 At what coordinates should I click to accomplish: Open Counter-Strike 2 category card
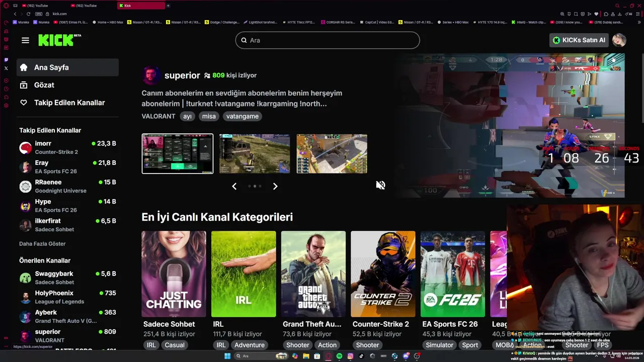coord(383,274)
